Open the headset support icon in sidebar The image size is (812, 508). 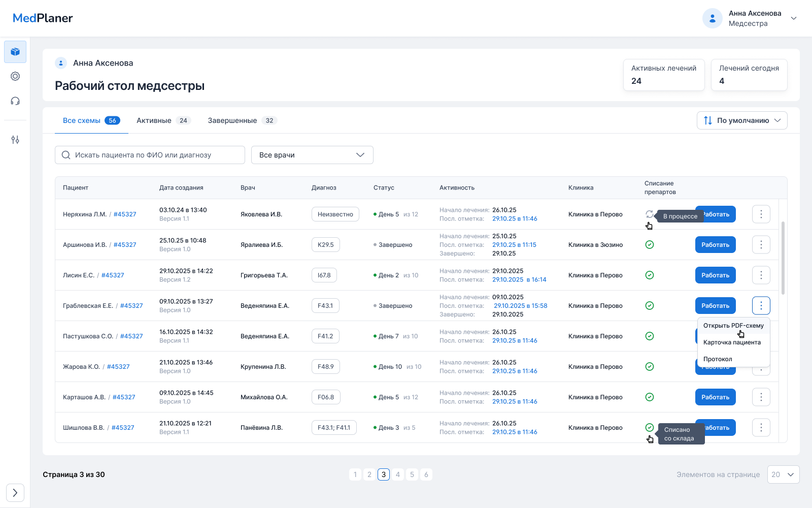(15, 101)
